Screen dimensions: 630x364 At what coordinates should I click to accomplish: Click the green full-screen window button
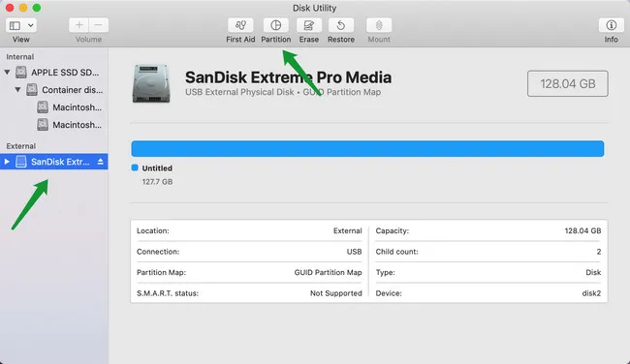pos(37,8)
